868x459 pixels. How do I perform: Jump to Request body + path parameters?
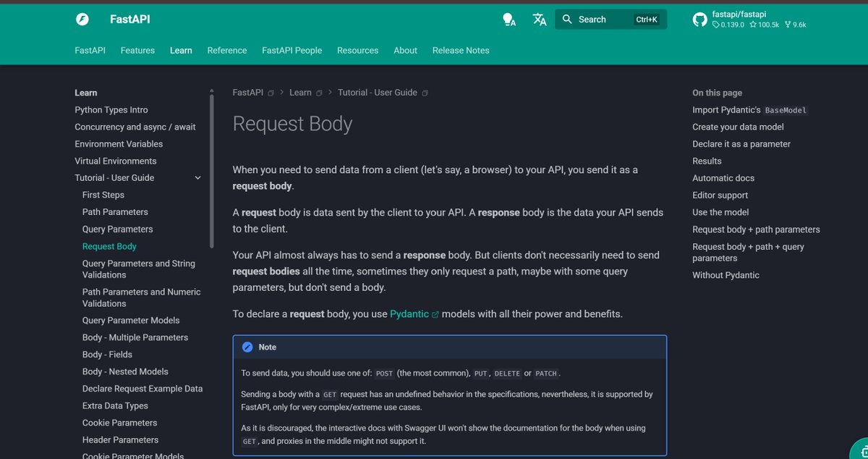(756, 230)
